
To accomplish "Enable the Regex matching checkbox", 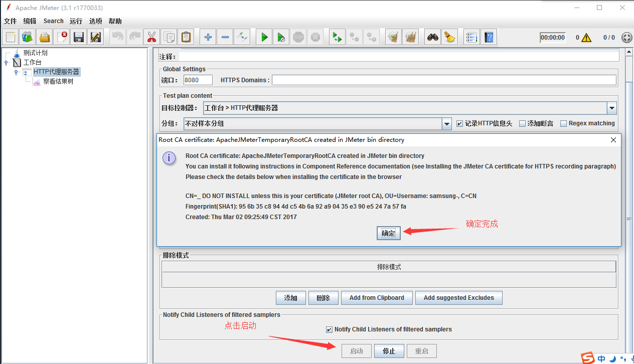I will click(563, 123).
